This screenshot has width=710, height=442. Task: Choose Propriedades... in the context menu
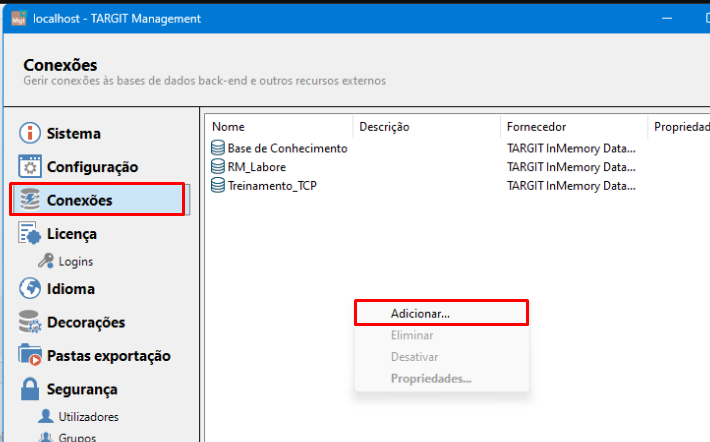point(441,379)
